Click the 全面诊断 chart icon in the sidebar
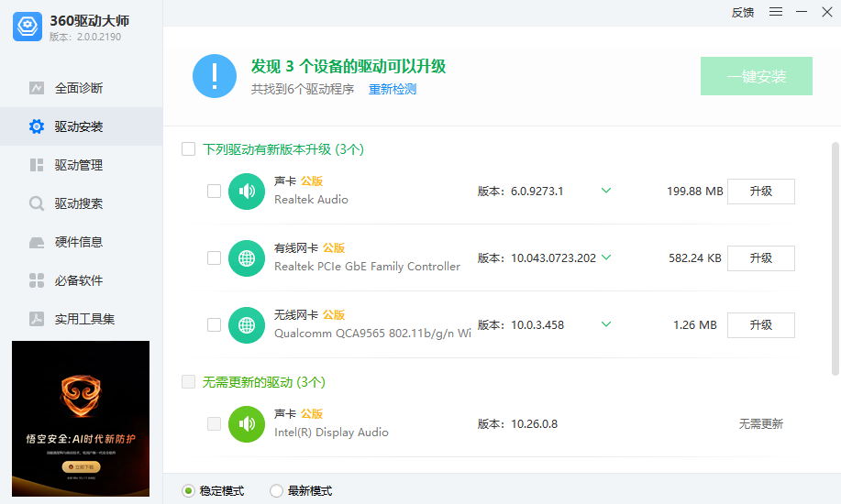This screenshot has width=841, height=504. [37, 88]
